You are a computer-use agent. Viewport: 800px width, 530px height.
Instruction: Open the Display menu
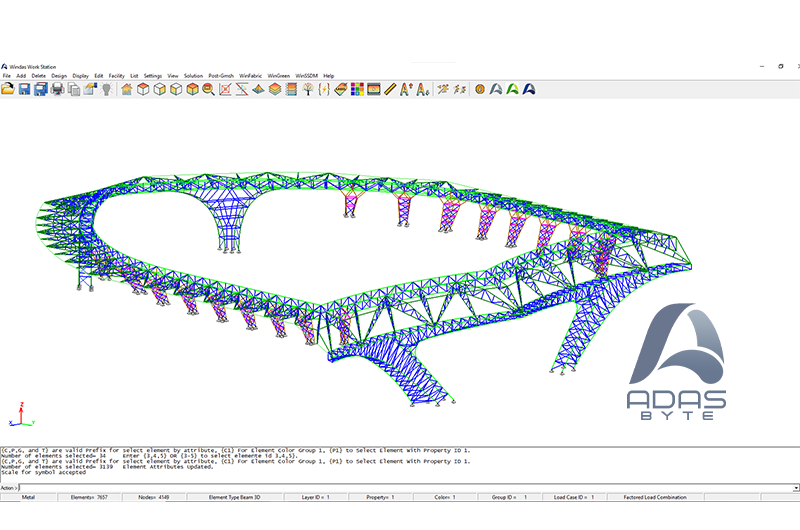point(80,75)
